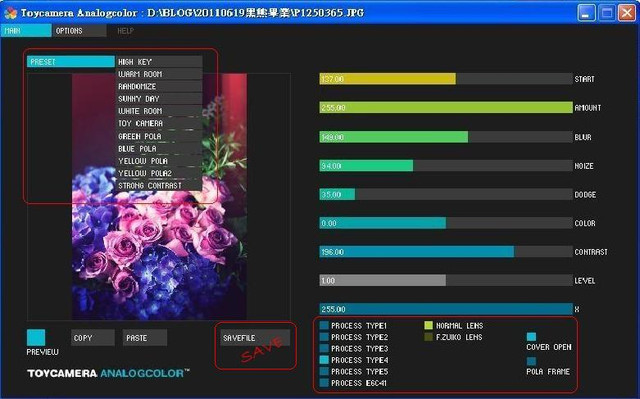Enable PROCESS TYPE2 checkbox
Image resolution: width=640 pixels, height=399 pixels.
point(324,337)
